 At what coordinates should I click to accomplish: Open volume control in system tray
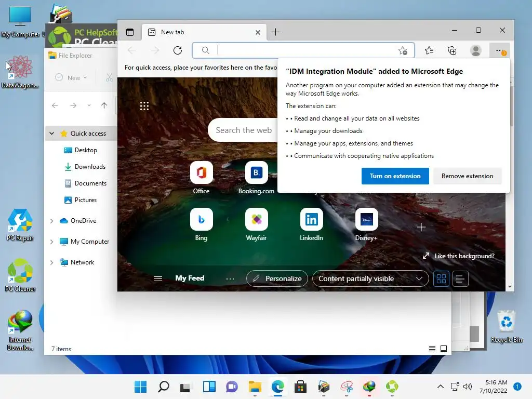pos(468,387)
